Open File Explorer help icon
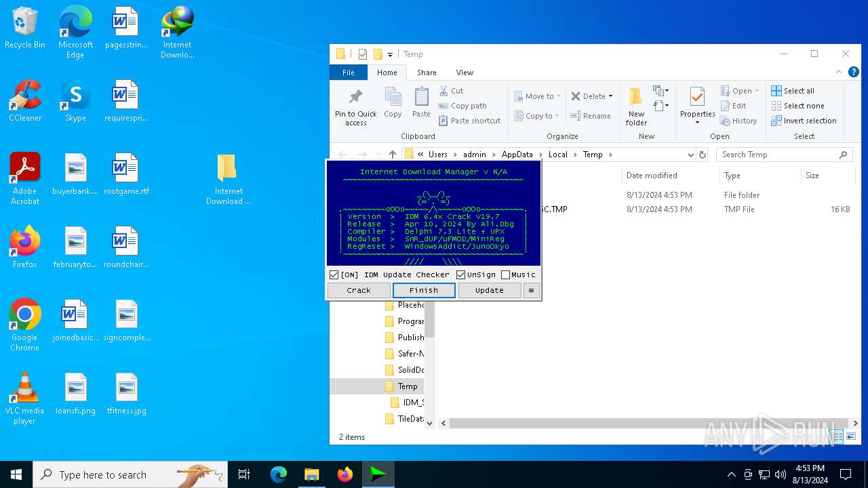 click(x=854, y=72)
